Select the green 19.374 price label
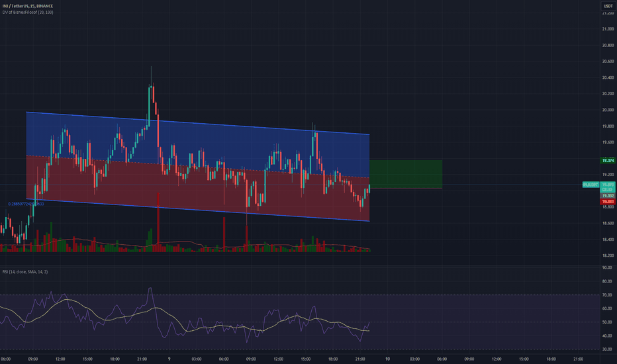Viewport: 617px width, 364px height. pos(608,160)
